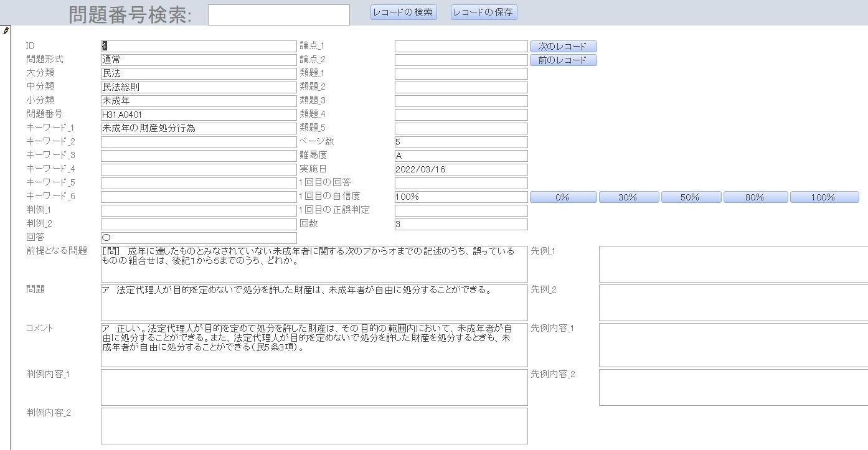
Task: Set confidence with the 100% button
Action: [824, 197]
